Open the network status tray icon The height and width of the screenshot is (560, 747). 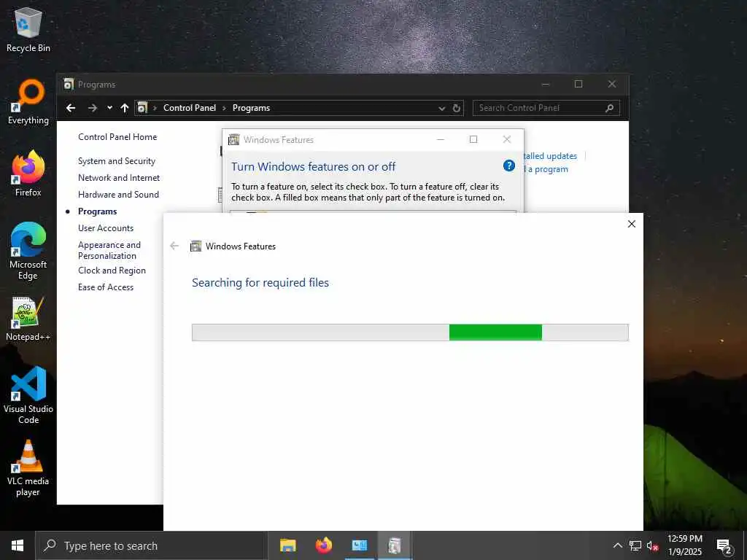635,545
